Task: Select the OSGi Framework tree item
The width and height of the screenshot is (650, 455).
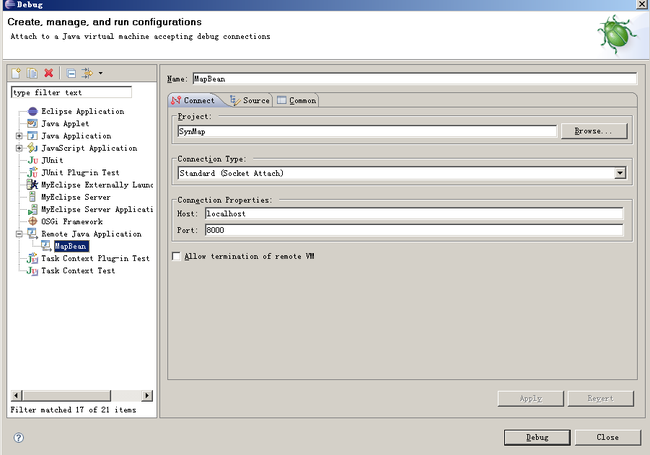Action: (x=72, y=221)
